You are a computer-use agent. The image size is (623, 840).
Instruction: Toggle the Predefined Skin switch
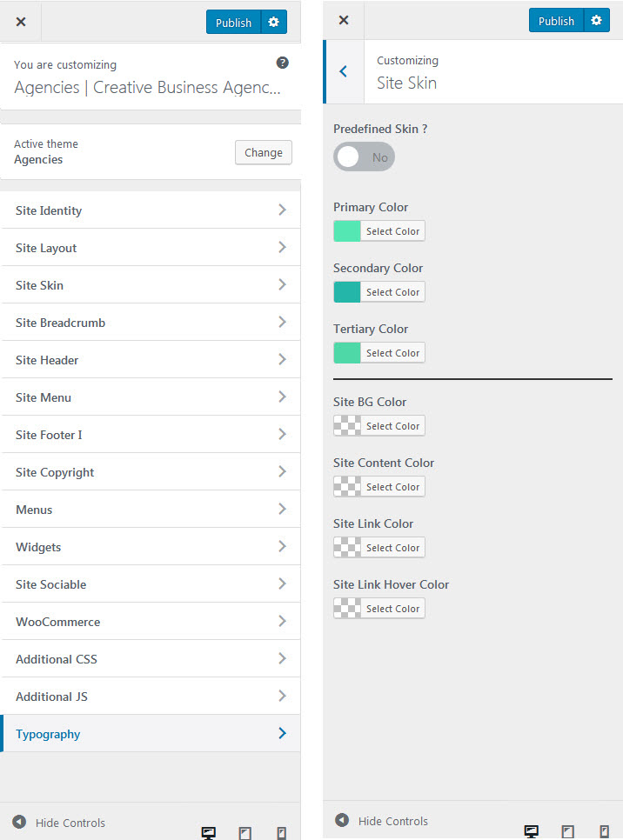[364, 157]
